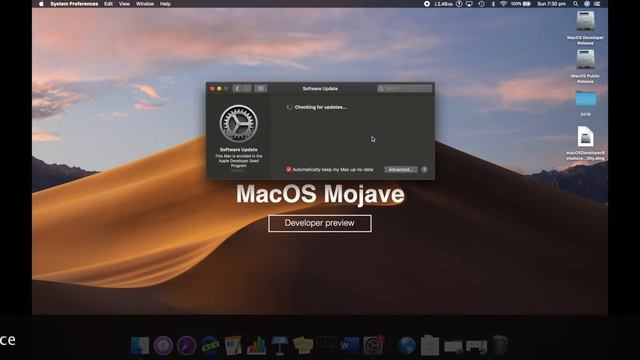Open AirPlay display menu bar icon

click(x=469, y=4)
